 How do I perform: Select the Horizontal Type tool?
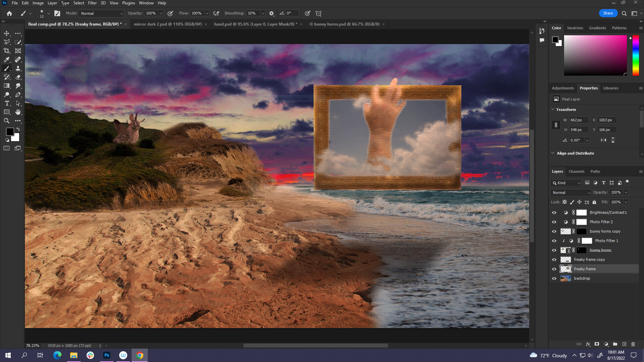coord(7,104)
